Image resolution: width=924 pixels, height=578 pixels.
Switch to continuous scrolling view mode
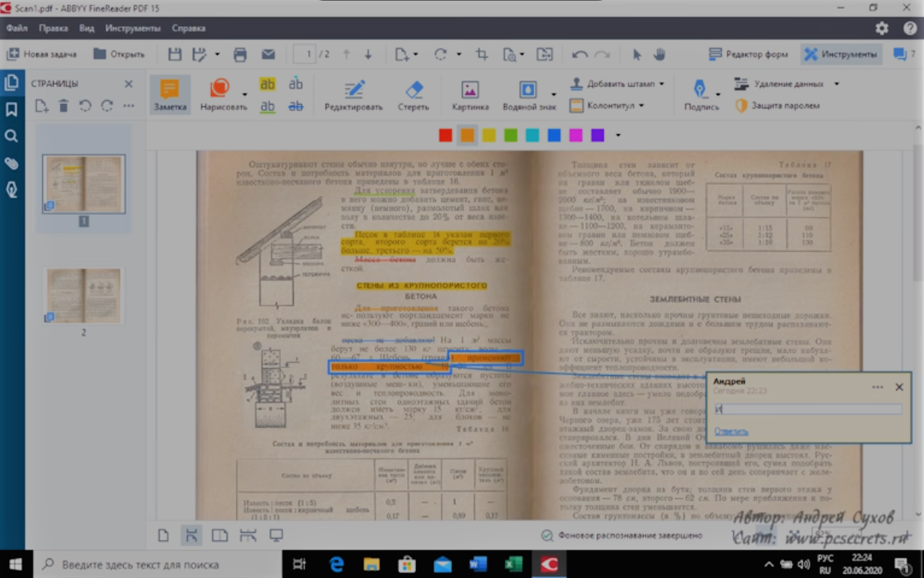(191, 535)
